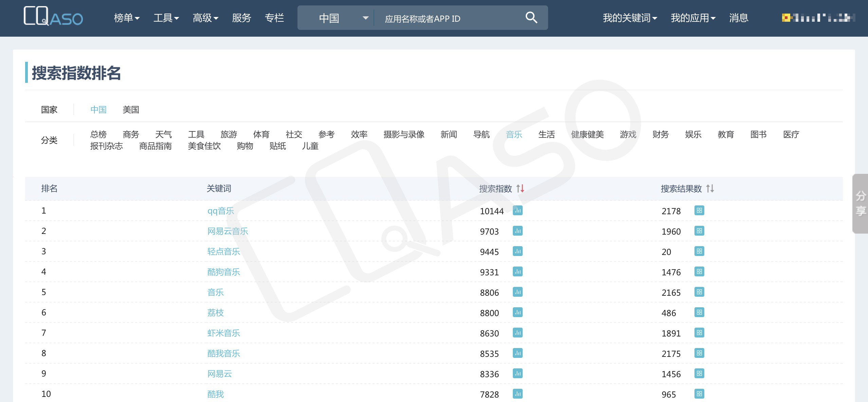View search results grid for 网易云 keyword

pyautogui.click(x=699, y=373)
